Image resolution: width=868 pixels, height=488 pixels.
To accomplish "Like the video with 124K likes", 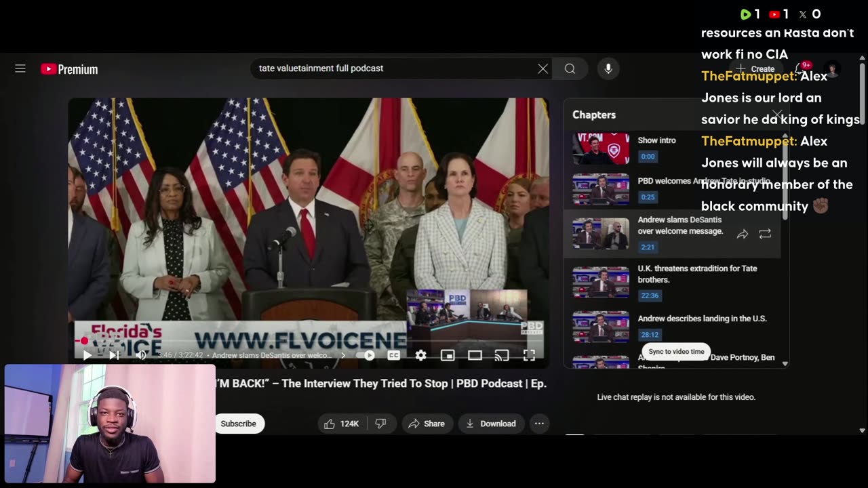I will [342, 424].
